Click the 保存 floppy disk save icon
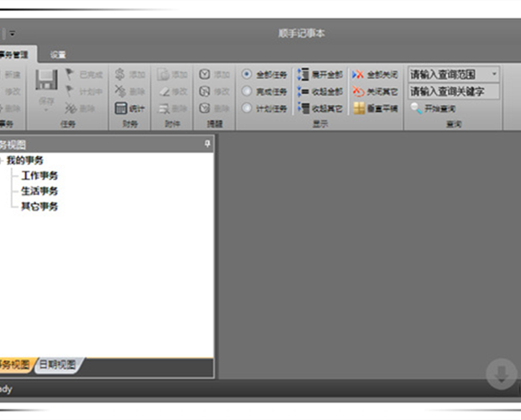Viewport: 521px width, 420px height. 46,80
